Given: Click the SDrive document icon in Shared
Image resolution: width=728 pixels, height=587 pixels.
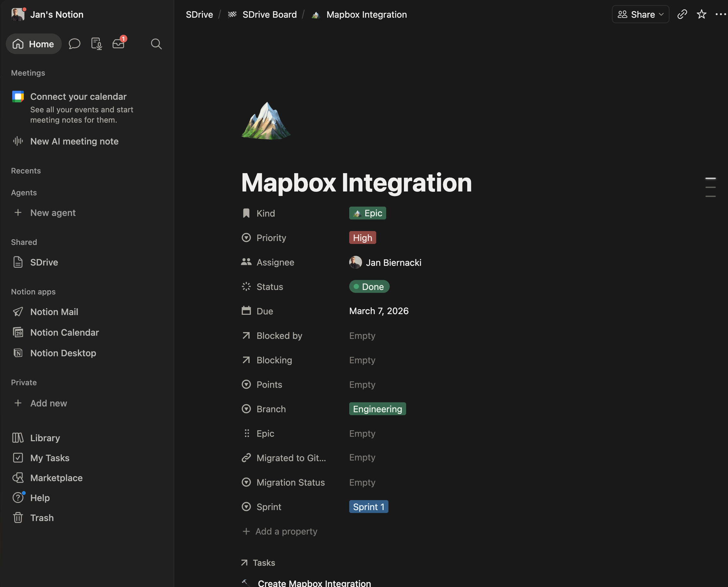Looking at the screenshot, I should [18, 262].
